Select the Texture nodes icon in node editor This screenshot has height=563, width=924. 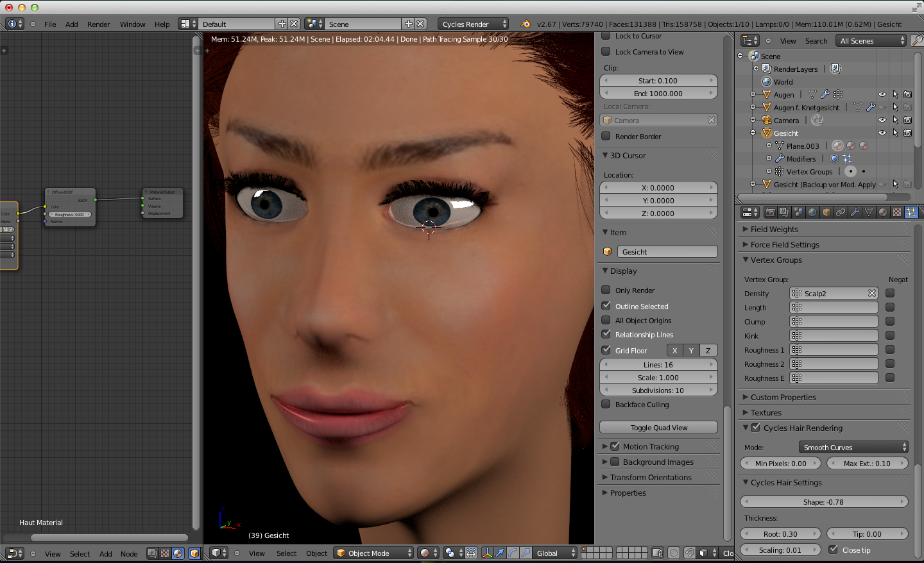pos(165,553)
